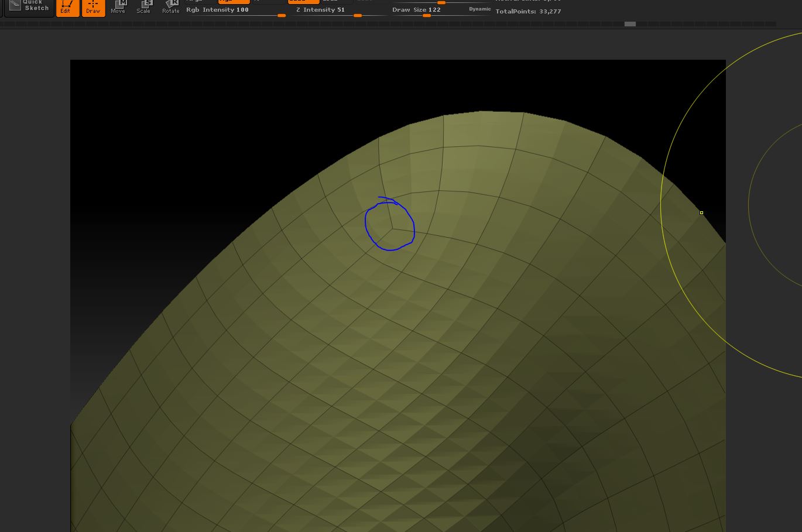Click the highlighted gray timeline segment
Screen dimensions: 802x532
point(630,24)
